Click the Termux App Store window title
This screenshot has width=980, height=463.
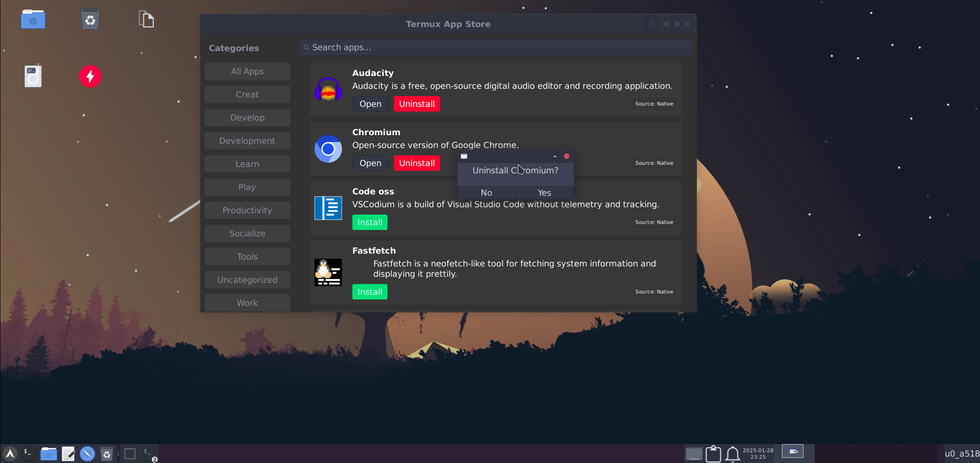pyautogui.click(x=448, y=24)
